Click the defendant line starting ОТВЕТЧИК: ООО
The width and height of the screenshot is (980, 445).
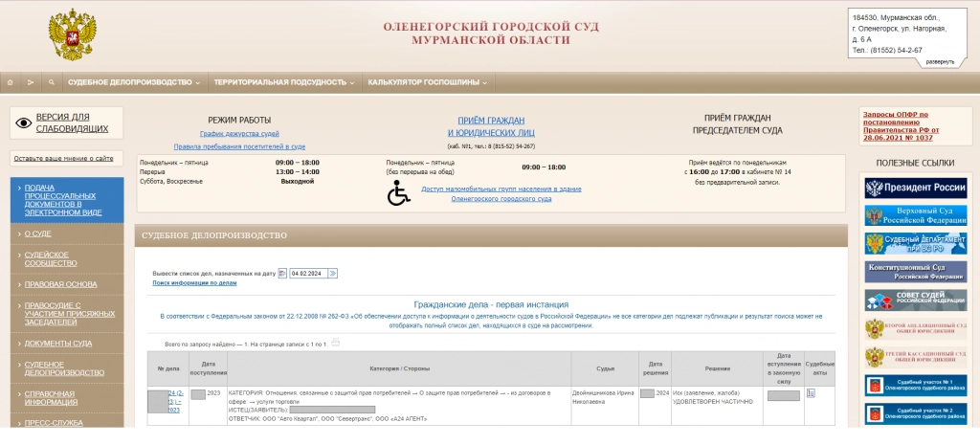tap(327, 419)
